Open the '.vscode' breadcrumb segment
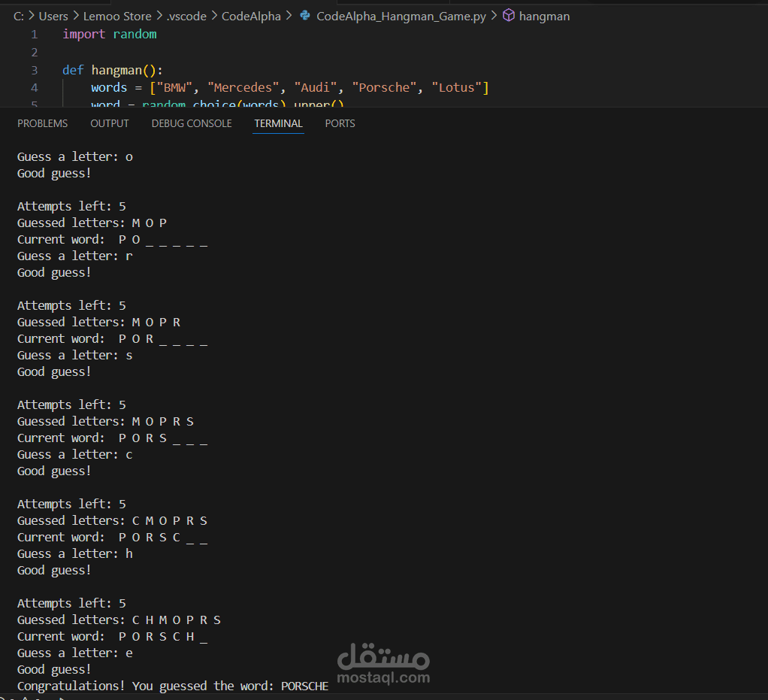This screenshot has width=768, height=700. pyautogui.click(x=186, y=17)
